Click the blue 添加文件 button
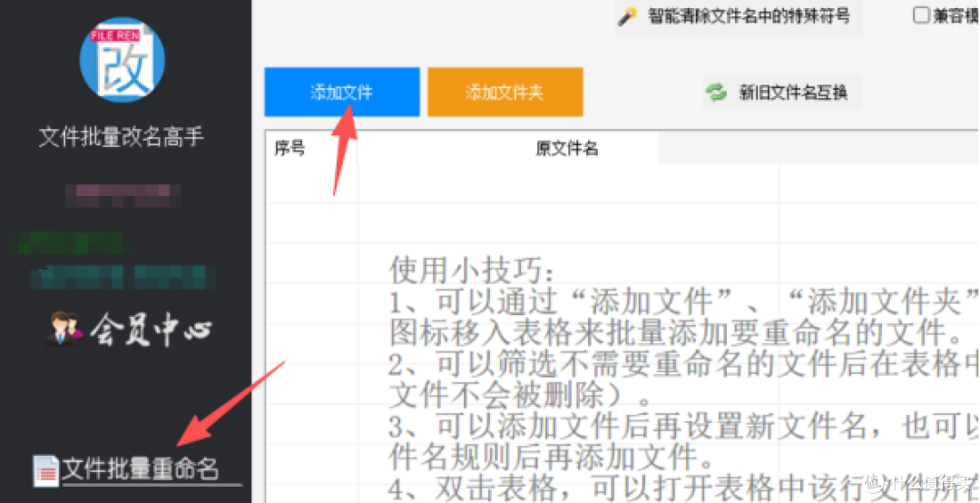This screenshot has width=980, height=503. [342, 92]
